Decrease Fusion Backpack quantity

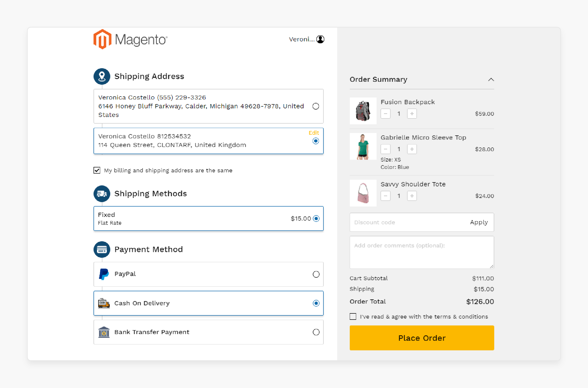(385, 114)
